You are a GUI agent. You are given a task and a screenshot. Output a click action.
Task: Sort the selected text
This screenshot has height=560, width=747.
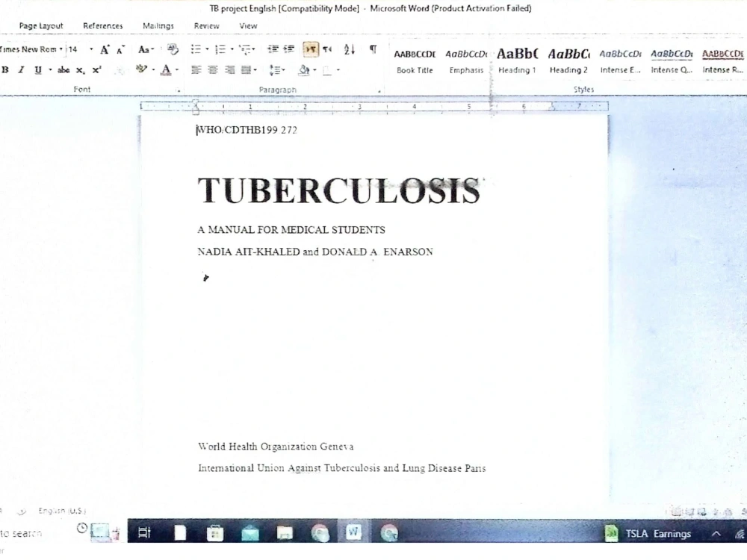point(349,49)
